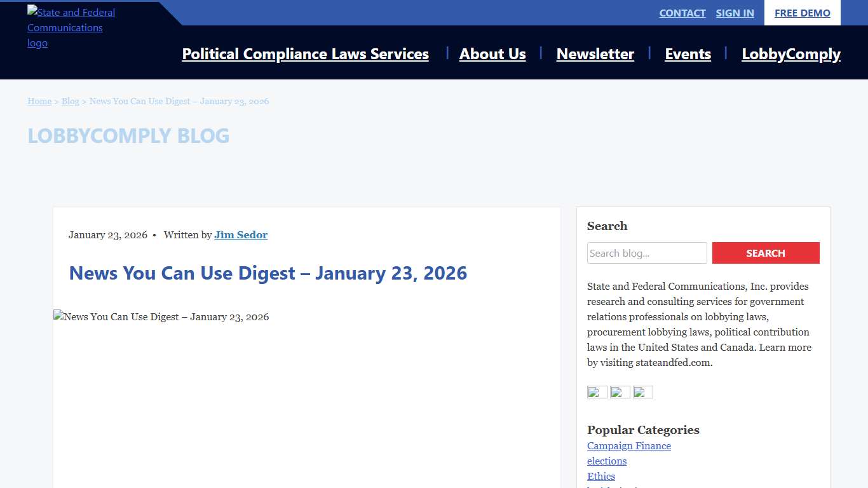This screenshot has width=868, height=488.
Task: Open the Political Compliance Laws Services menu
Action: (305, 54)
